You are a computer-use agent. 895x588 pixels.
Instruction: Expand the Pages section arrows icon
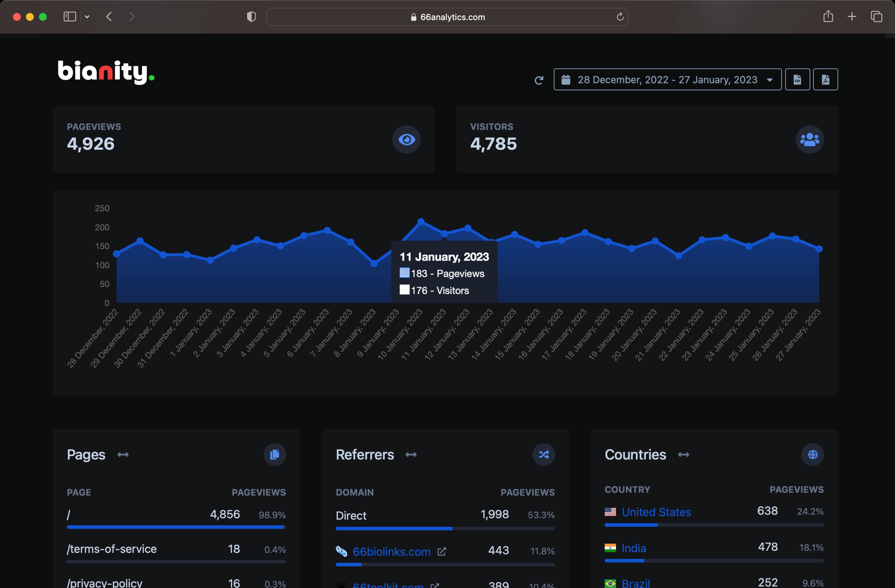(123, 455)
